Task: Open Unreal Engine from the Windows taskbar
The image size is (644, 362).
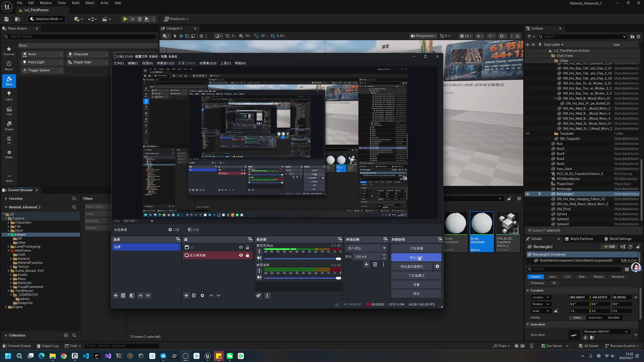Action: 208,356
